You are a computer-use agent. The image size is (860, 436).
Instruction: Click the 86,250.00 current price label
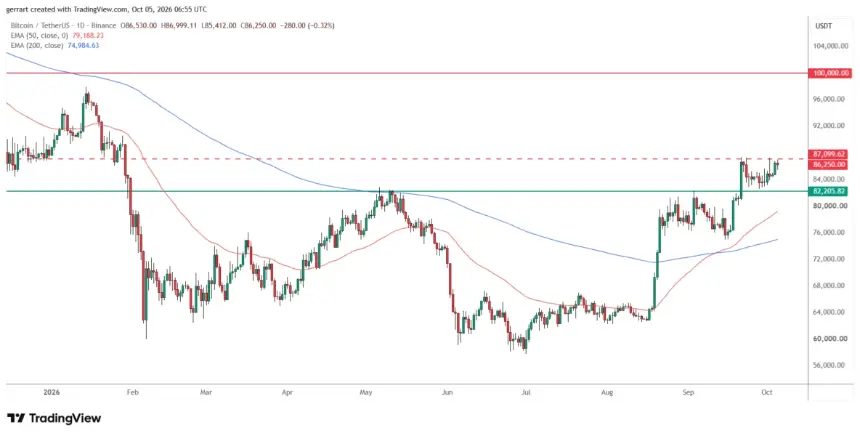[x=830, y=165]
